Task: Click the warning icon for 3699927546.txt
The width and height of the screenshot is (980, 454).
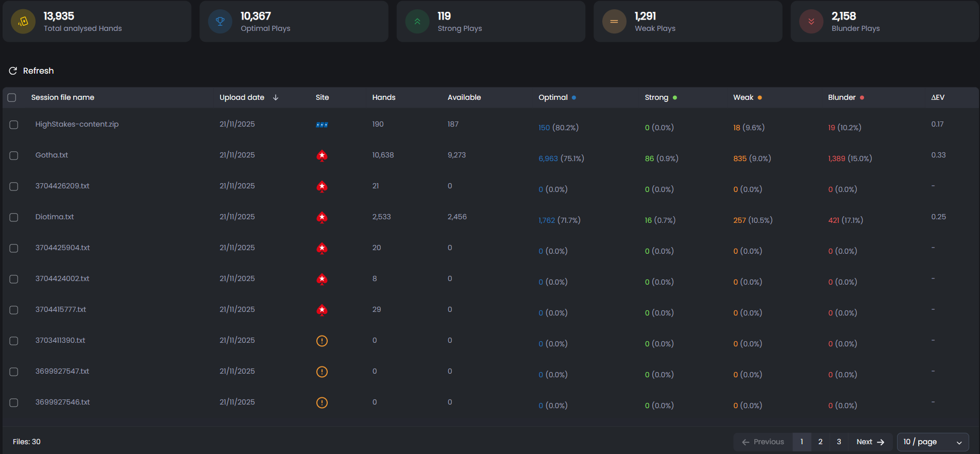Action: click(x=322, y=403)
